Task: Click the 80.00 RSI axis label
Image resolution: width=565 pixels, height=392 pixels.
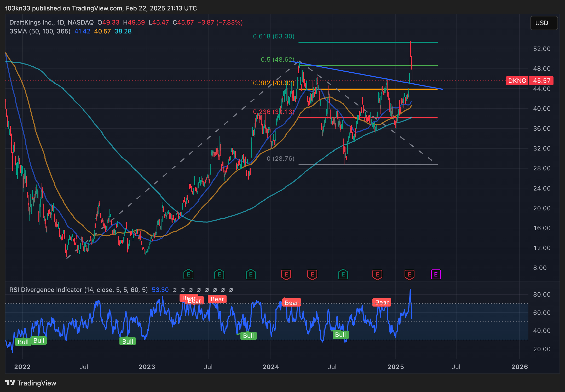Action: tap(541, 295)
